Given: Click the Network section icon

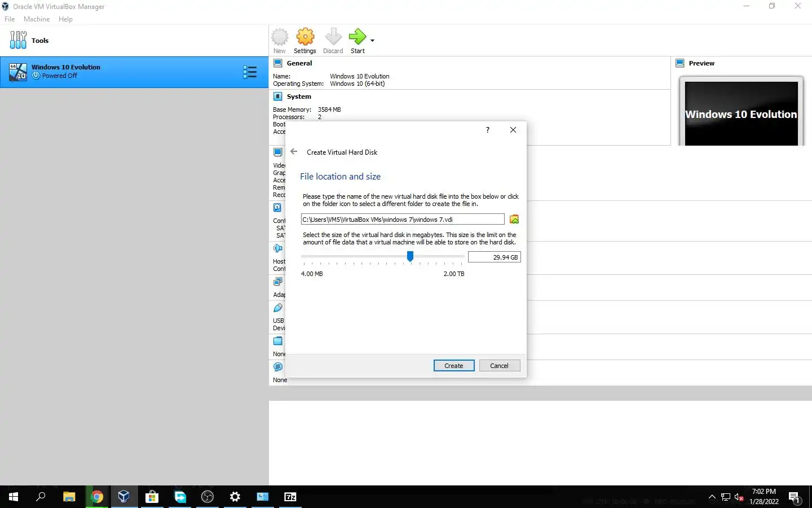Looking at the screenshot, I should tap(278, 282).
